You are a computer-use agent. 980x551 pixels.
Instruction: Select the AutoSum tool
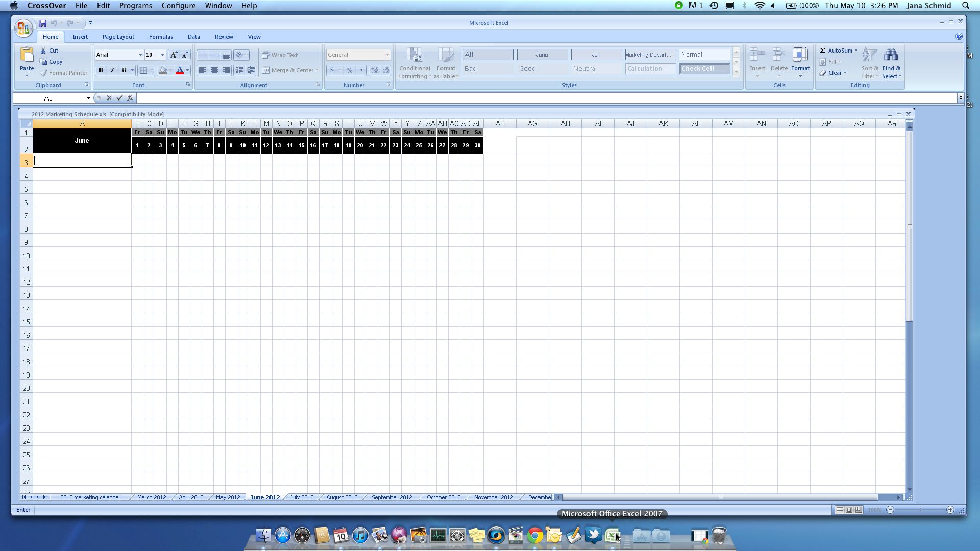point(837,51)
